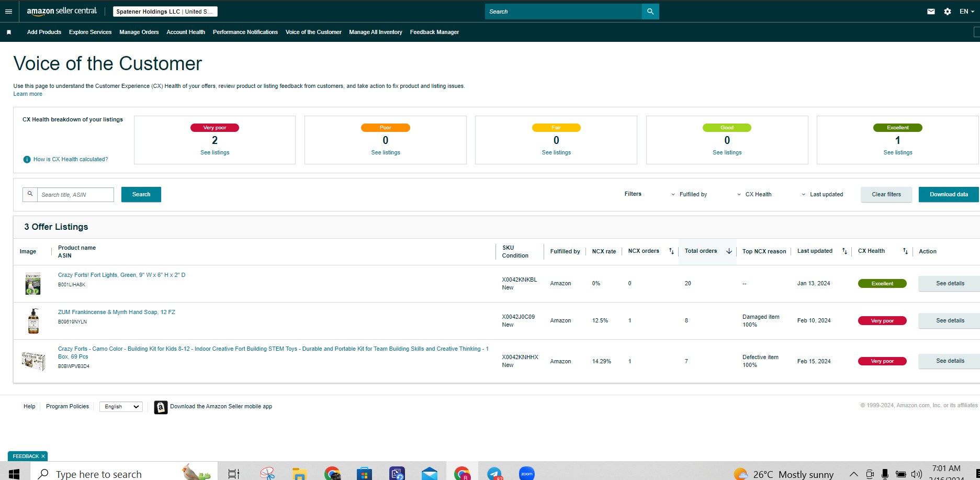
Task: See listings under Very poor
Action: coord(215,153)
